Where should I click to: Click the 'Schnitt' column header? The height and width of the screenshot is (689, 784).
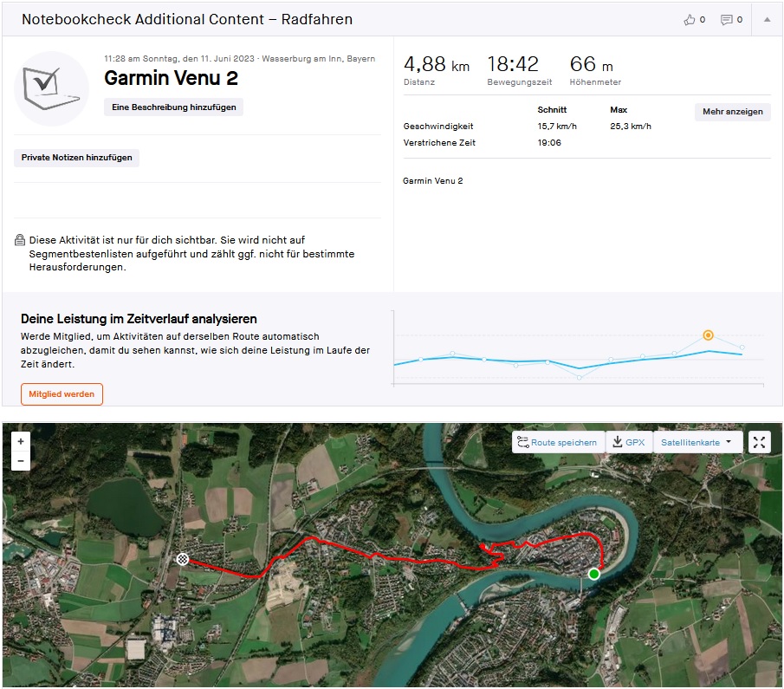click(552, 109)
